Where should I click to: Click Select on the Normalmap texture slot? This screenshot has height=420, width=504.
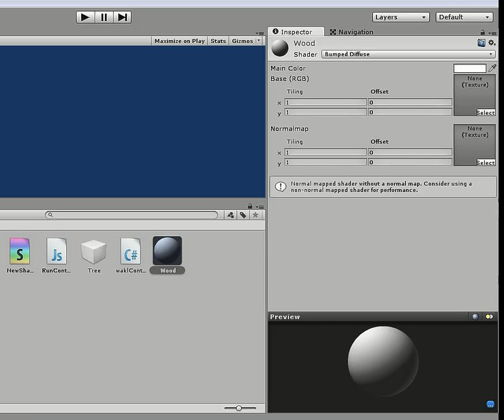[x=486, y=163]
